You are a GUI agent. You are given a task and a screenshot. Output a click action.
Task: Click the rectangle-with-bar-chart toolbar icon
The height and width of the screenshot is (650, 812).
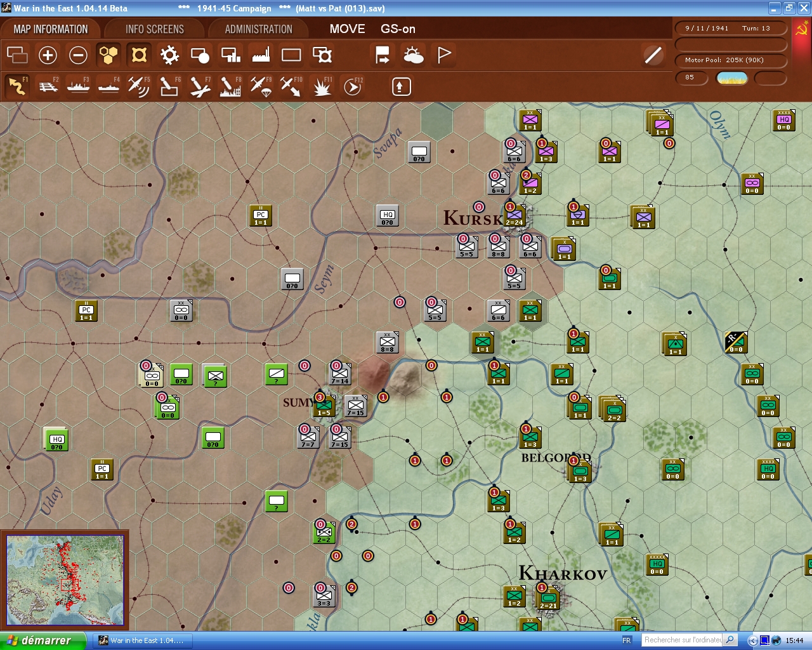pyautogui.click(x=230, y=55)
